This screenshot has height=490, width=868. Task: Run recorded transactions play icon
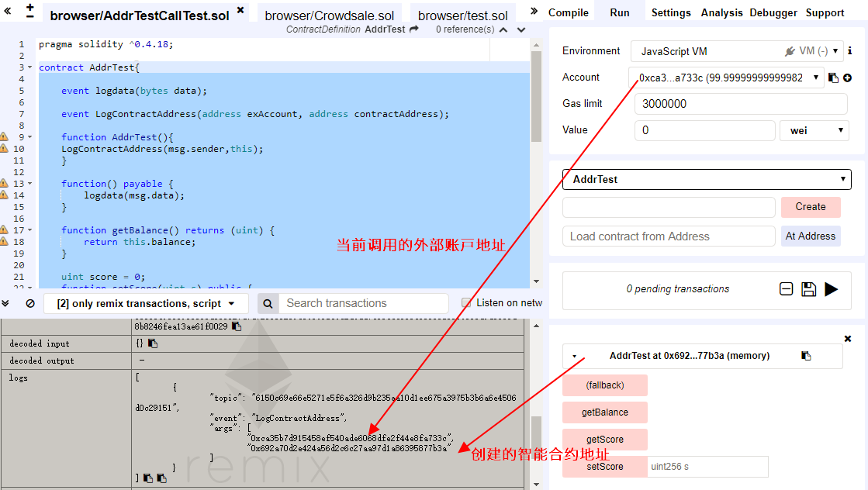click(831, 288)
